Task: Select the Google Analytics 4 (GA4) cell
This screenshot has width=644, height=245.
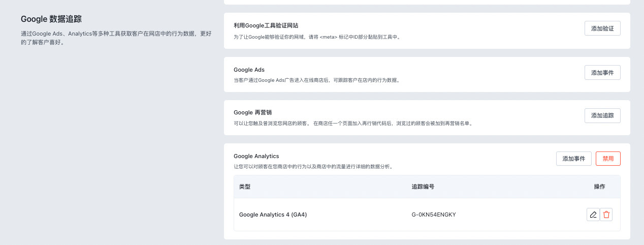Action: point(273,215)
